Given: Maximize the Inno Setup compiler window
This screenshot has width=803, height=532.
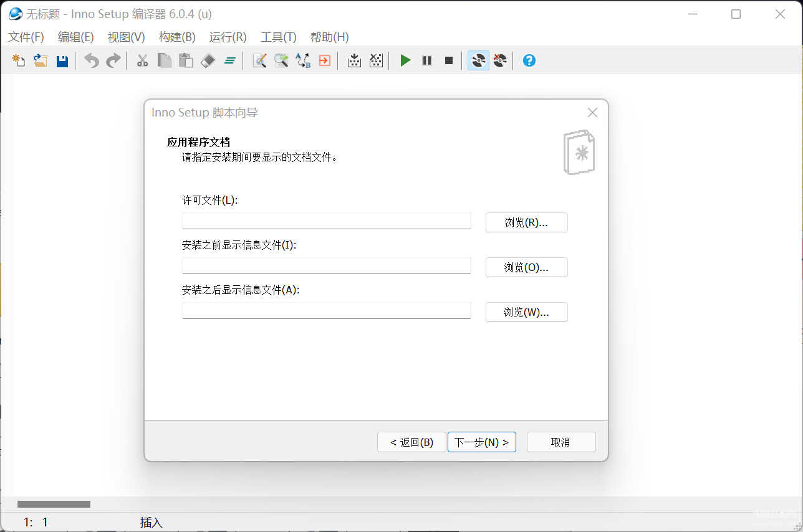Looking at the screenshot, I should pos(736,14).
